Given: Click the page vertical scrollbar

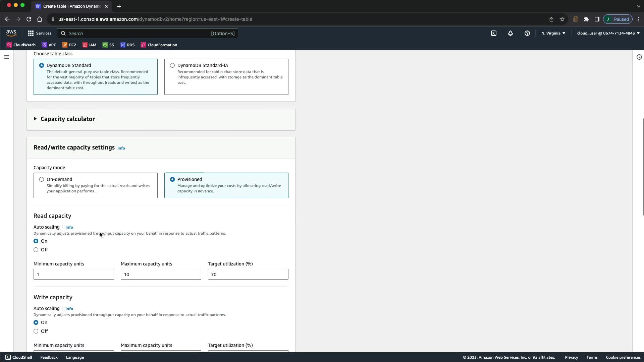Looking at the screenshot, I should click(x=643, y=167).
